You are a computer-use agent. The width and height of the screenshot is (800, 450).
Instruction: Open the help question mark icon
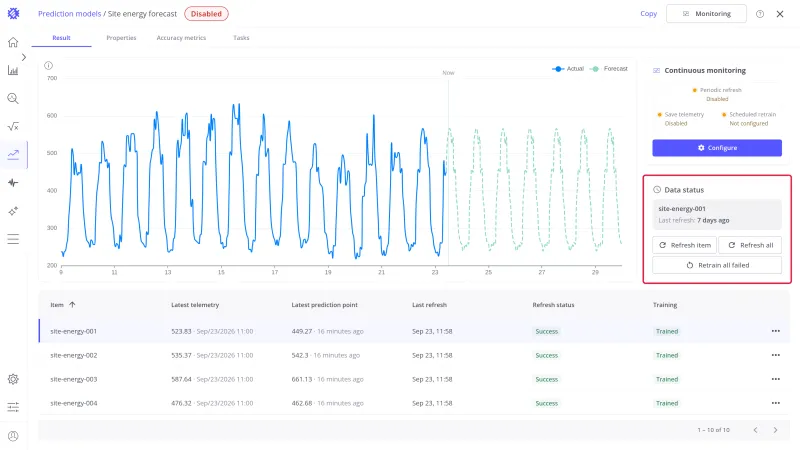[760, 14]
